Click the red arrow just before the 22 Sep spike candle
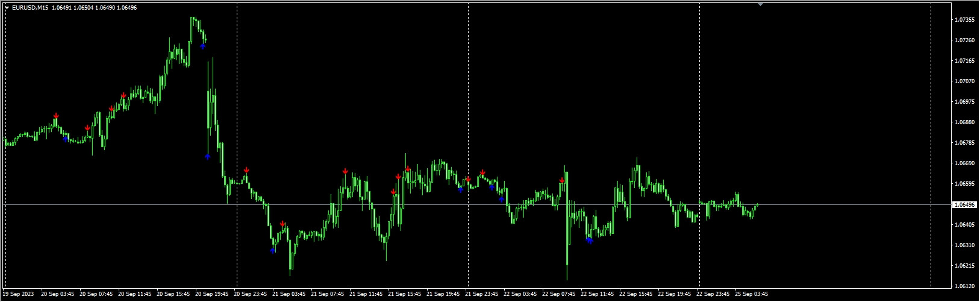This screenshot has height=302, width=980. tap(561, 180)
